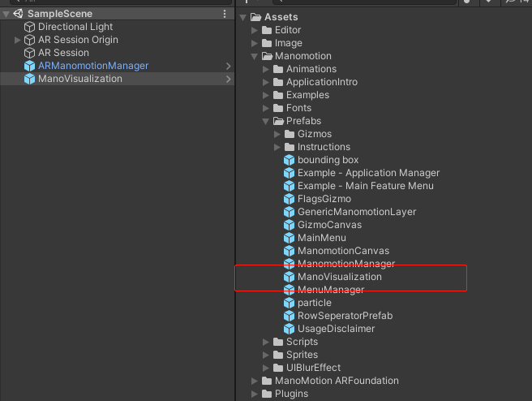Click the RowSeperatorPrefab prefab icon
The image size is (532, 401).
(289, 316)
